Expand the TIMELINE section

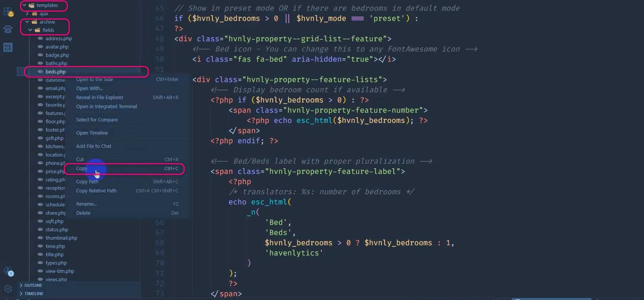point(21,294)
